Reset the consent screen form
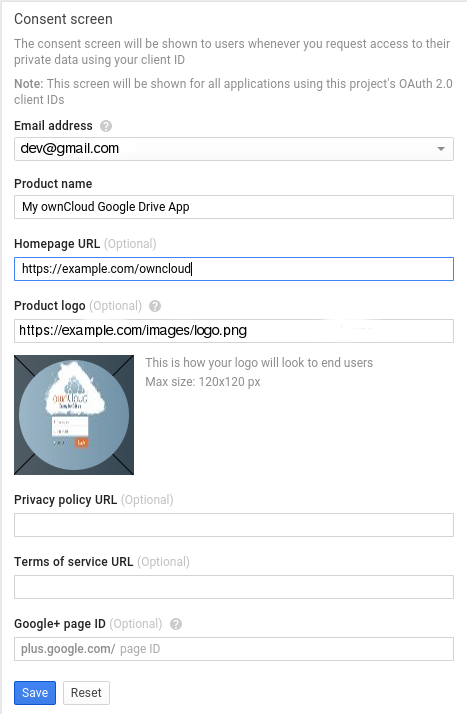The image size is (467, 714). pyautogui.click(x=86, y=693)
